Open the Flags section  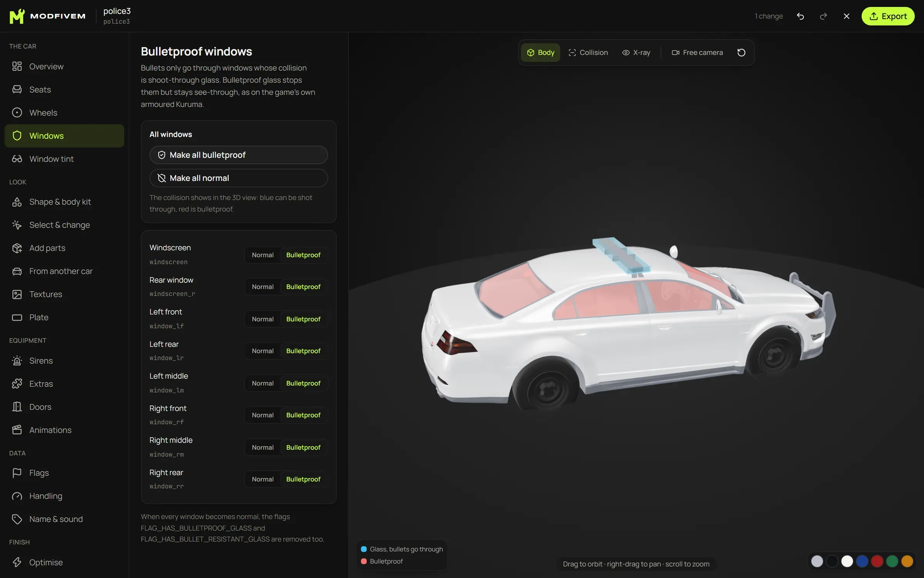pyautogui.click(x=64, y=473)
